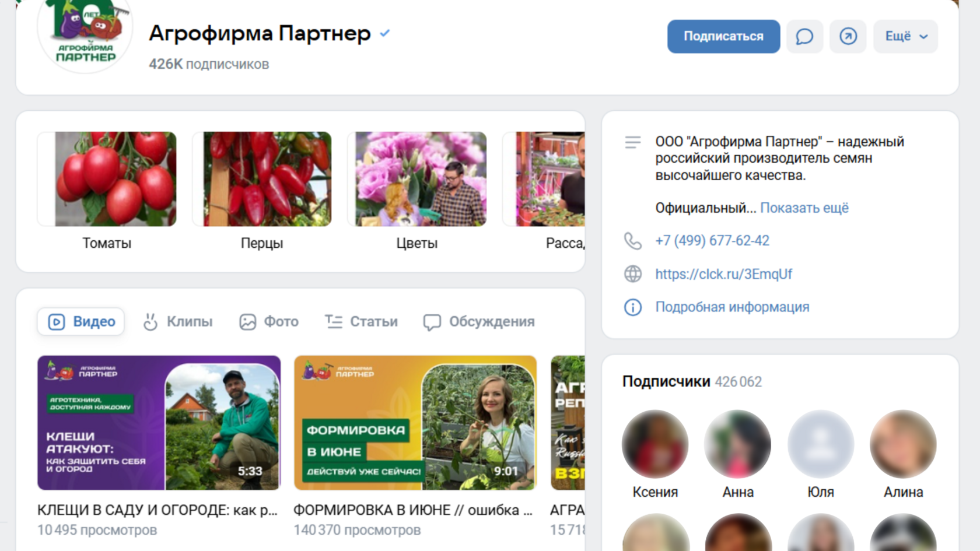Click the subscriber name Ксения

(x=655, y=492)
